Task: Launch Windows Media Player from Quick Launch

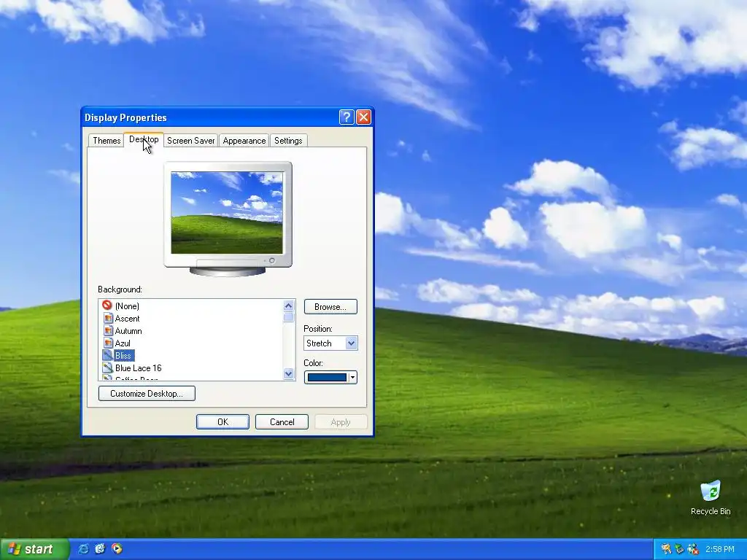Action: coord(117,549)
